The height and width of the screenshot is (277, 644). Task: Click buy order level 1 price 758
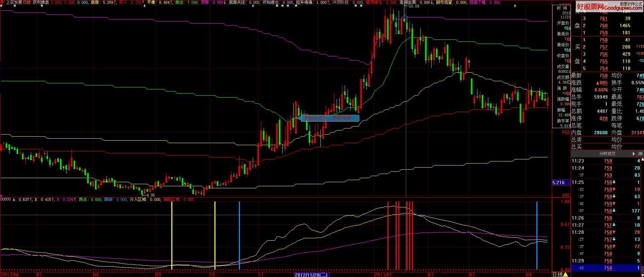603,40
